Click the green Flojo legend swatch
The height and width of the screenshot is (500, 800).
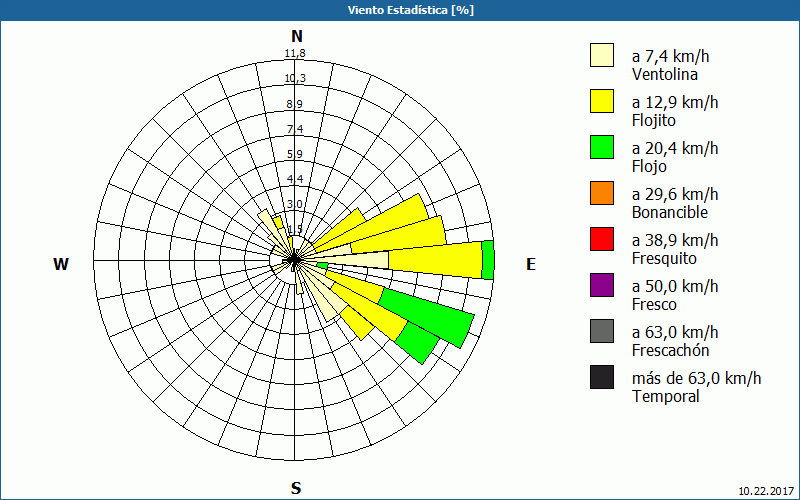[602, 147]
